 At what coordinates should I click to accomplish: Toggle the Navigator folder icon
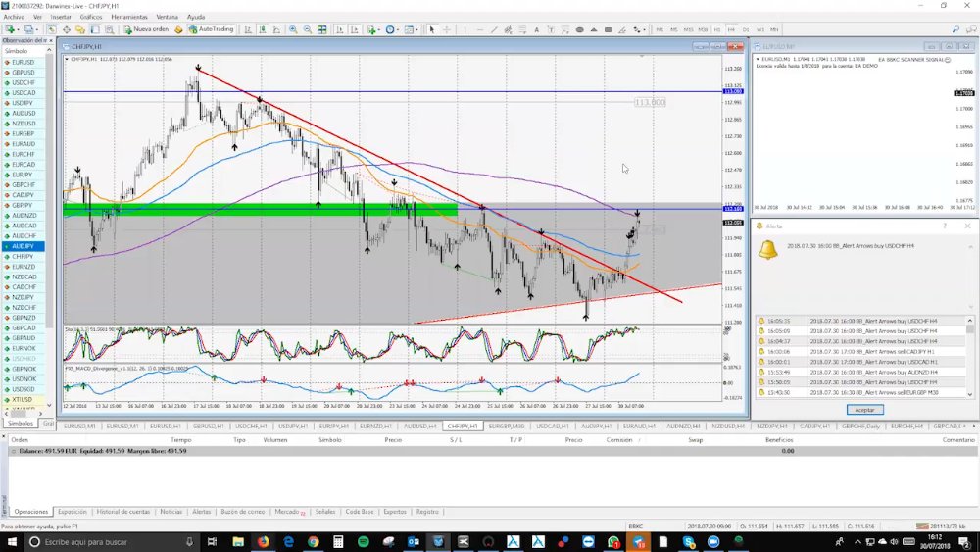pyautogui.click(x=80, y=29)
